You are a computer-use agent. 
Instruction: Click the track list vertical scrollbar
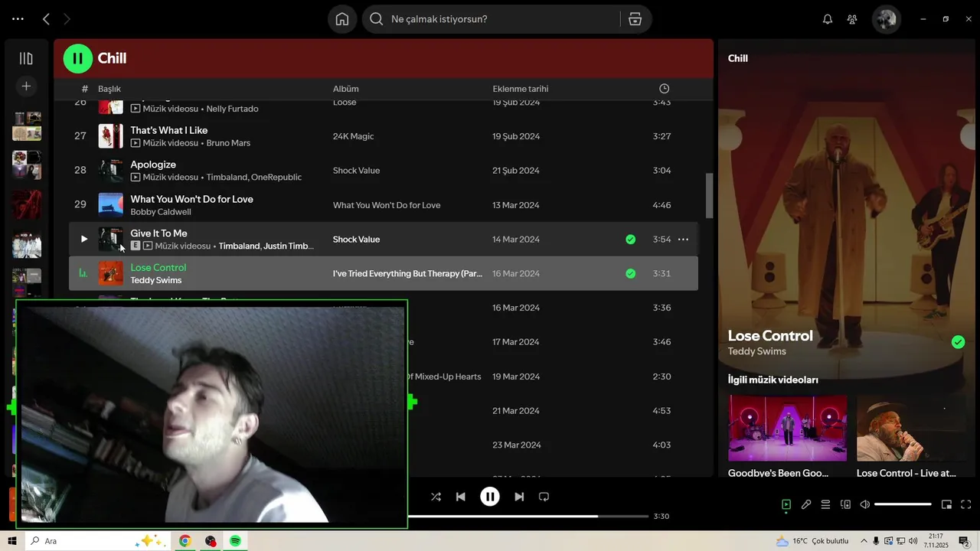coord(709,195)
